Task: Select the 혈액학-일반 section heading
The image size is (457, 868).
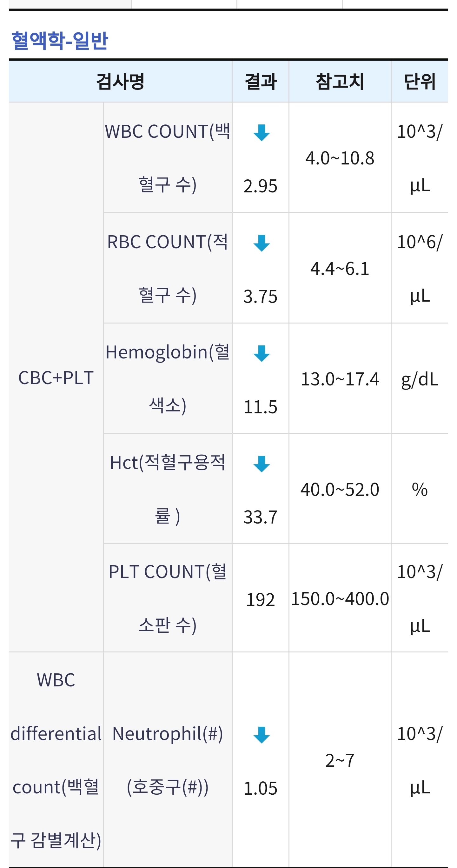Action: coord(60,40)
